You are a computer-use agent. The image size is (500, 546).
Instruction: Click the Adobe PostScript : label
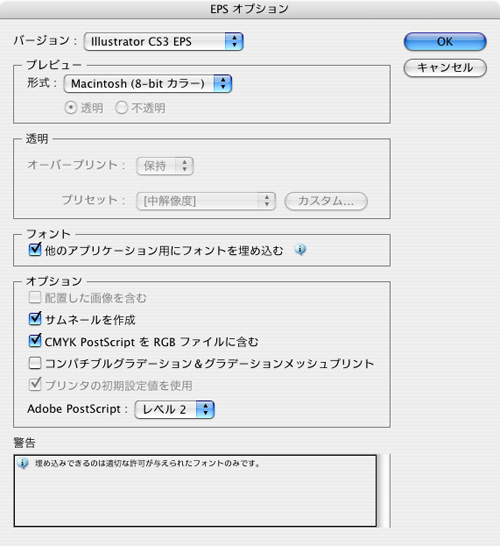point(78,409)
